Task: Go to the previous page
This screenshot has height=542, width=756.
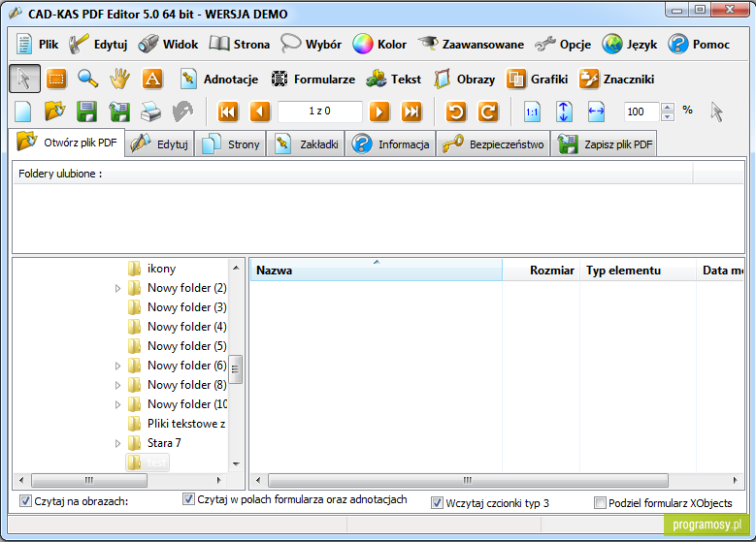Action: click(260, 112)
